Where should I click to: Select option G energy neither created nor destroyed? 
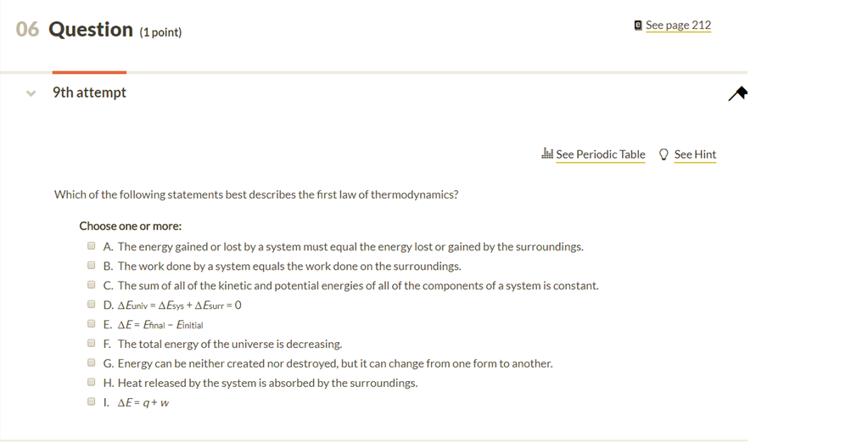92,362
